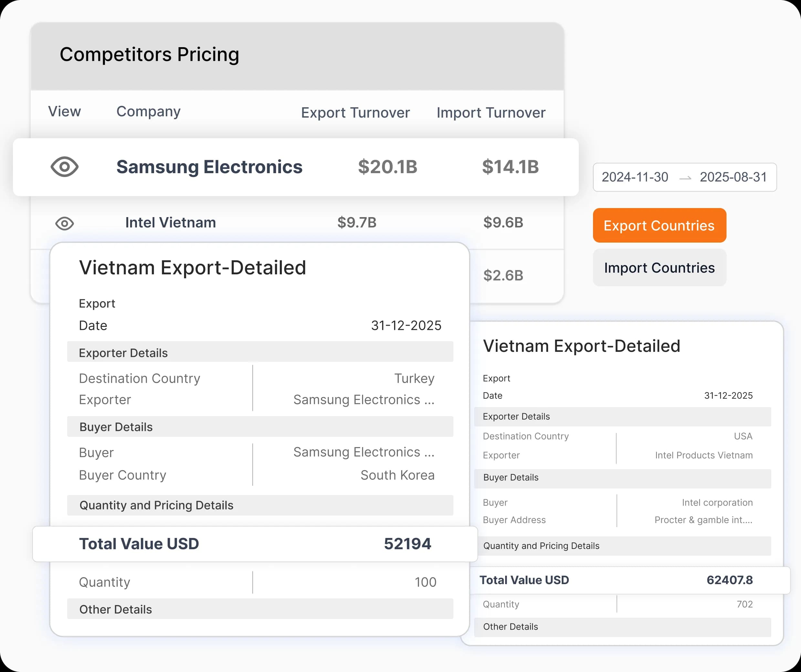
Task: Select the Samsung Electronics company name
Action: (209, 167)
